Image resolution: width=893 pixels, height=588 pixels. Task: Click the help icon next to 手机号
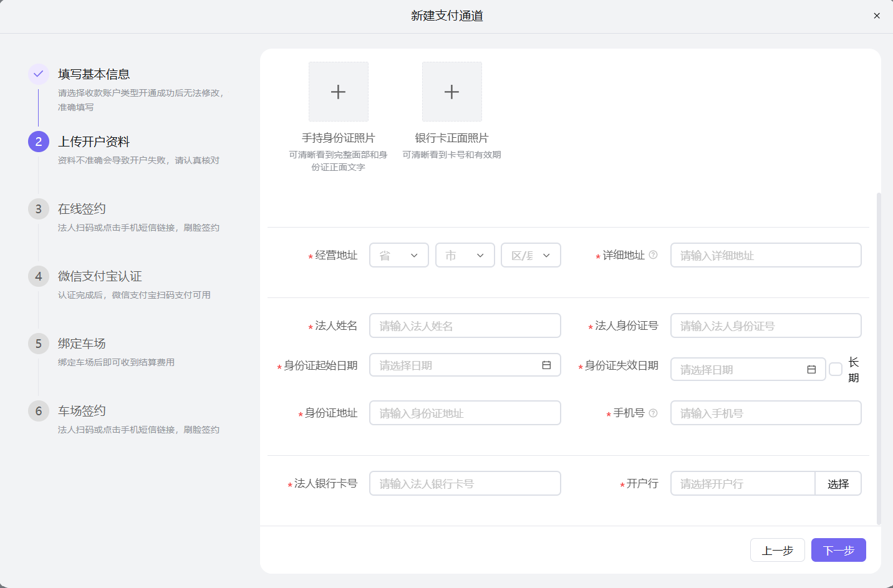652,413
